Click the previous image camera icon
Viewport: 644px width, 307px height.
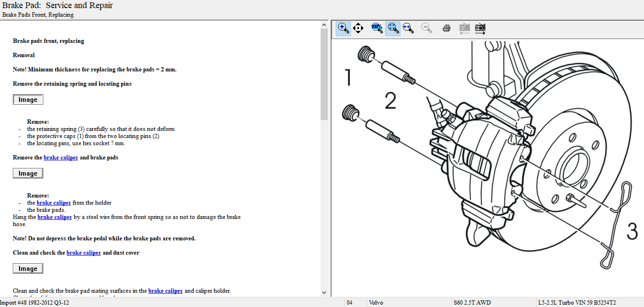464,28
